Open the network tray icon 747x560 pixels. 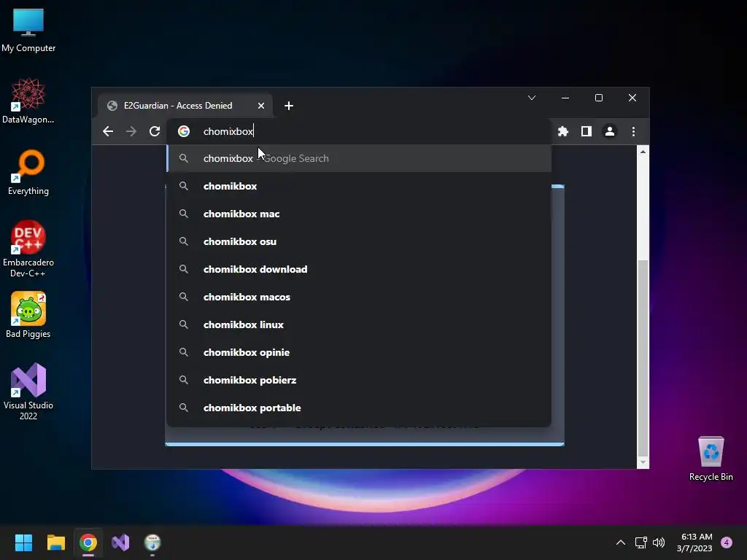pos(640,542)
